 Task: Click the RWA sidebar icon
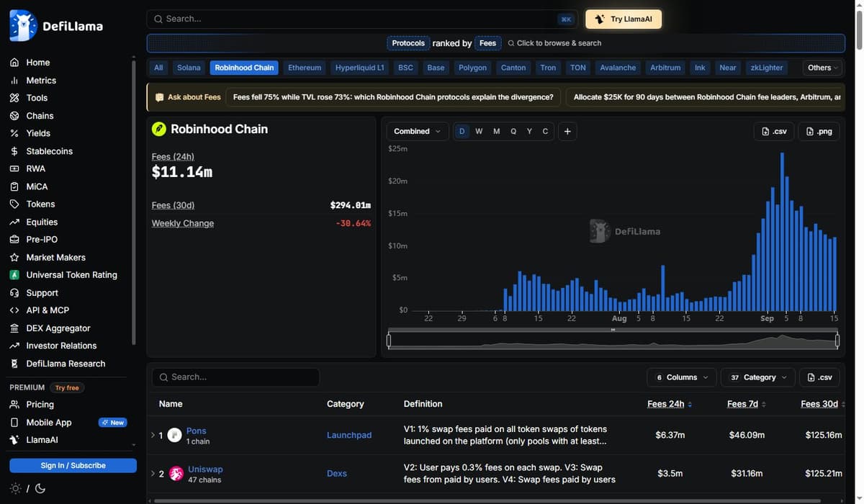[x=14, y=168]
